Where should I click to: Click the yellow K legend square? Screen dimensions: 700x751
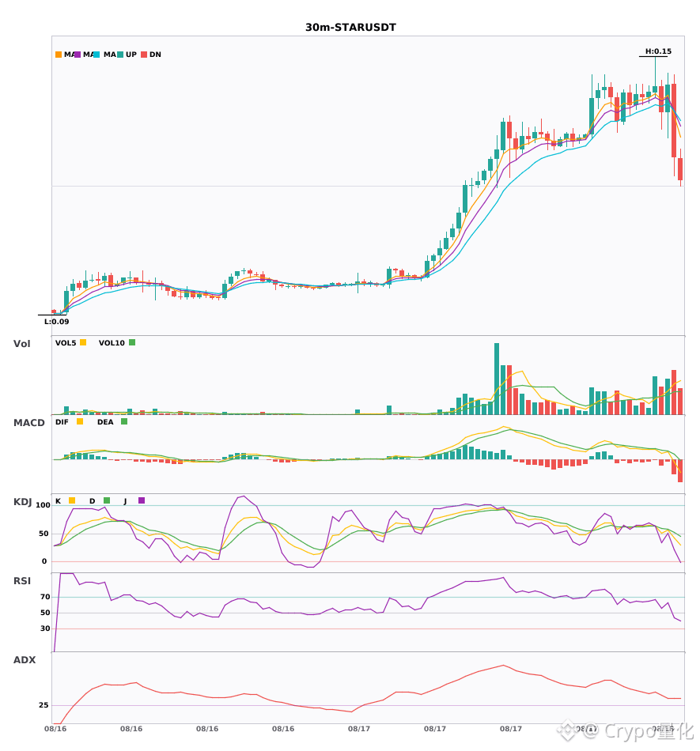[x=72, y=500]
